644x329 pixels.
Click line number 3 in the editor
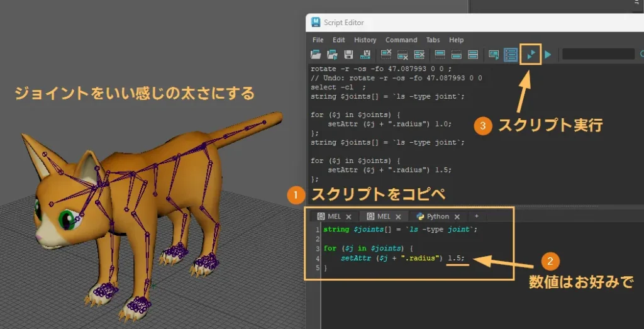(318, 248)
